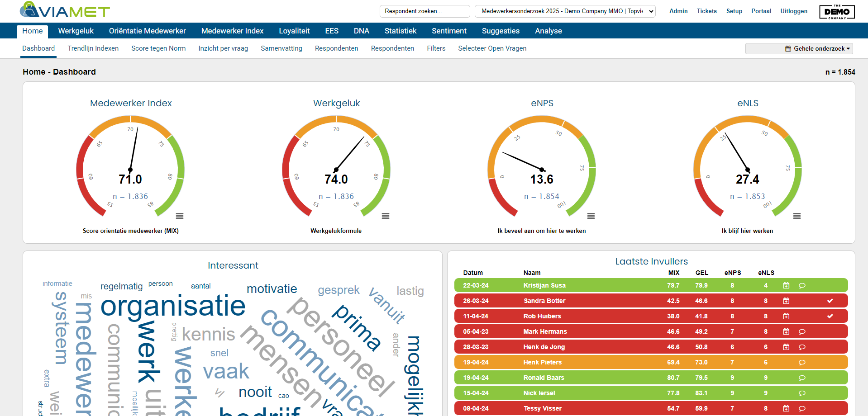Click the Datum column header
The height and width of the screenshot is (416, 868).
473,273
